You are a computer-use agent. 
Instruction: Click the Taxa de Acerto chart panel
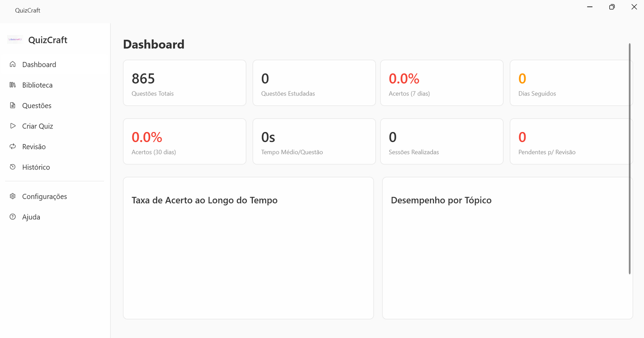248,248
